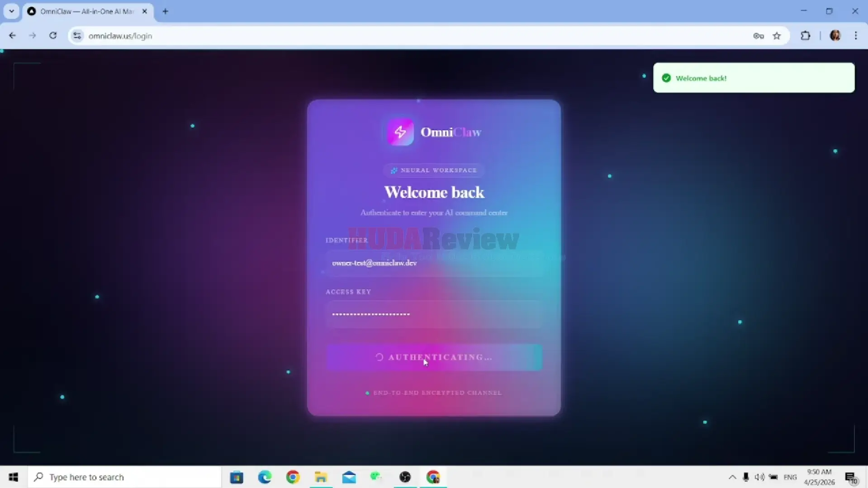Go back using browser back arrow
The image size is (868, 488).
click(12, 36)
